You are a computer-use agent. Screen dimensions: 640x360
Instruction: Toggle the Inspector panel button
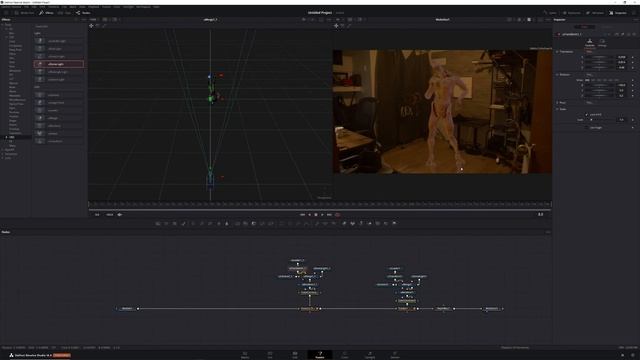click(618, 13)
